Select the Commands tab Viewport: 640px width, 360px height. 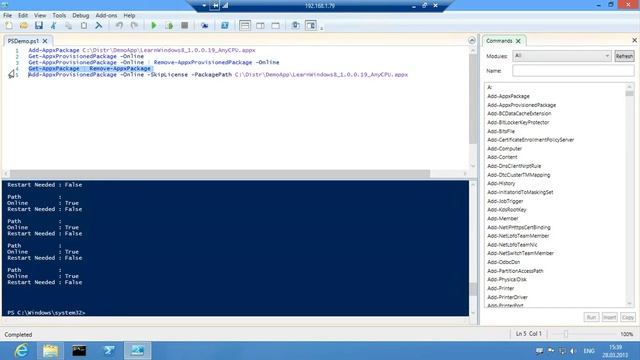coord(499,41)
